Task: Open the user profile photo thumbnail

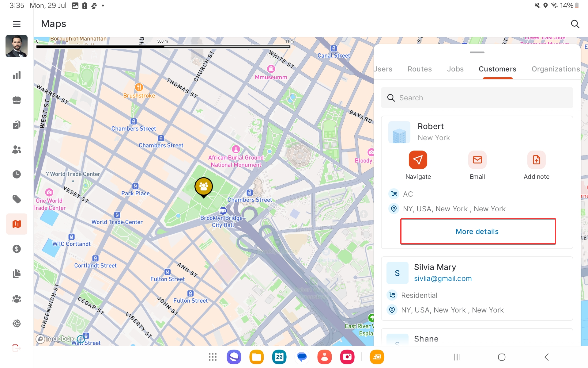Action: pos(17,46)
